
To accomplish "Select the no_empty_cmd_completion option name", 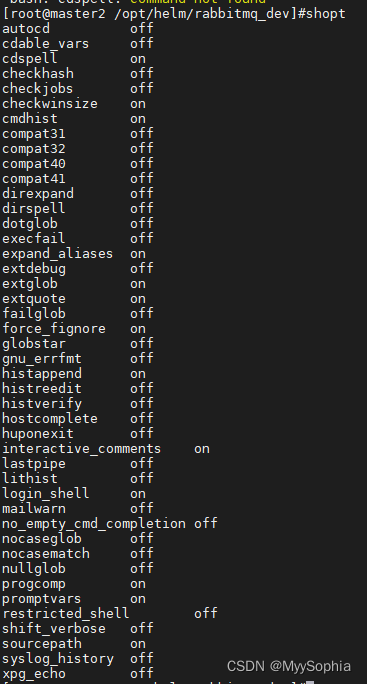I will [x=94, y=524].
